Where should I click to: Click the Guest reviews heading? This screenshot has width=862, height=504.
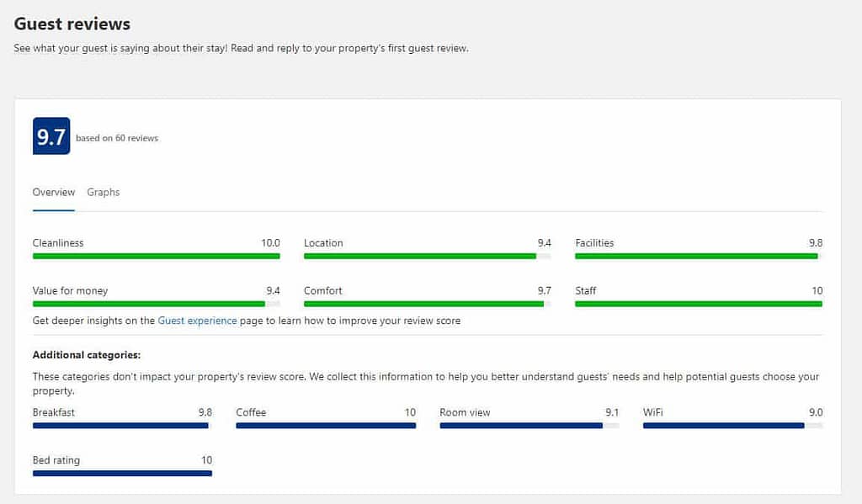[72, 24]
